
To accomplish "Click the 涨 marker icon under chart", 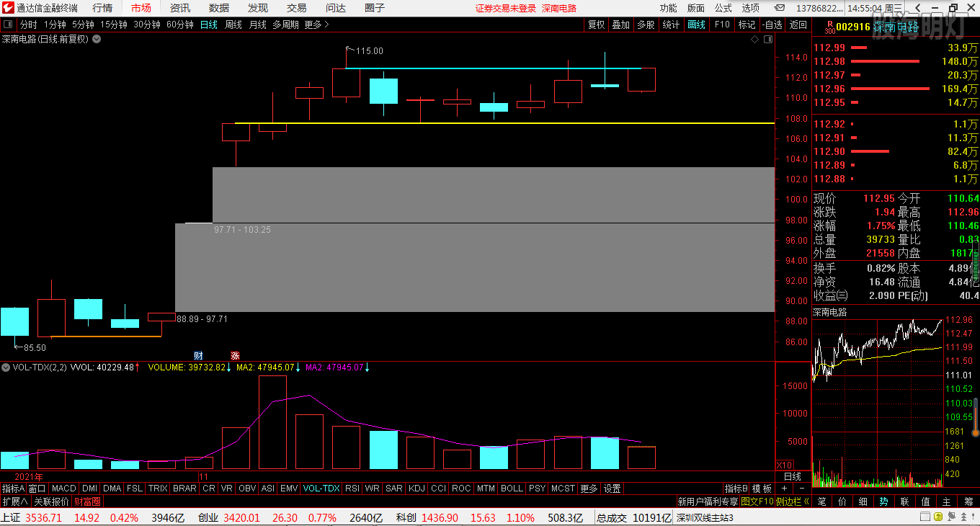I will point(235,355).
